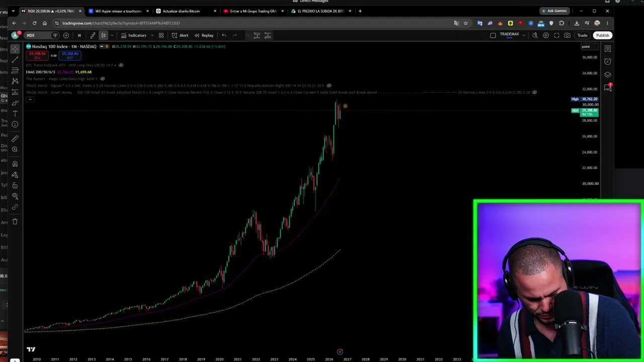
Task: Switch to the Actualizar diseño Bitcoin tab
Action: tap(186, 11)
